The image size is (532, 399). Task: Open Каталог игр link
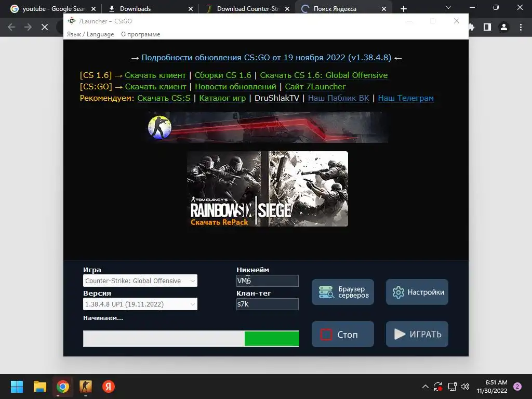click(x=222, y=98)
